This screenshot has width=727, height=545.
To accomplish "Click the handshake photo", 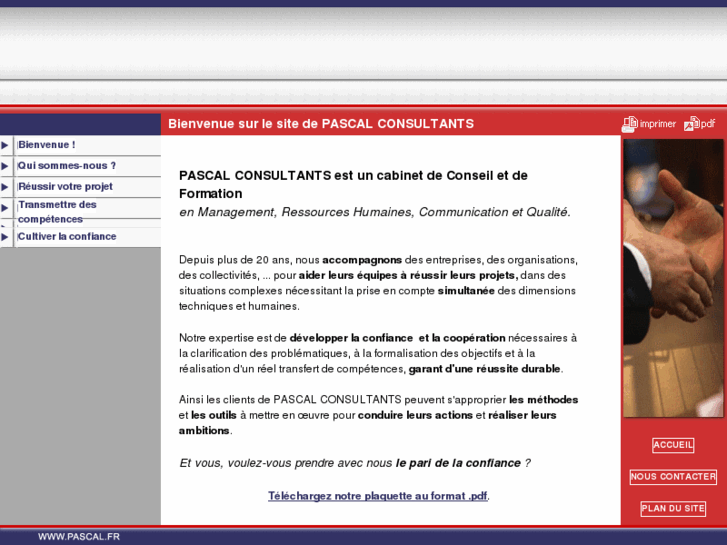I will pyautogui.click(x=673, y=278).
